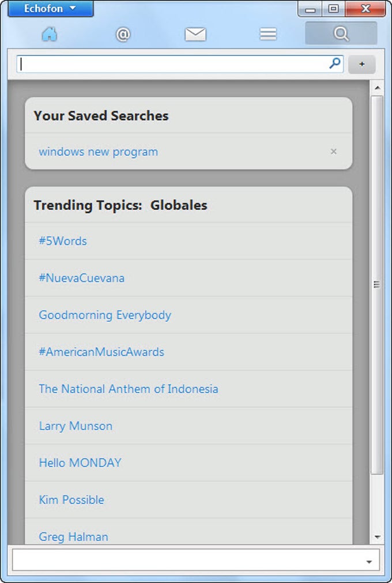This screenshot has width=392, height=583.
Task: Select the 'Goodmorning Everybody' trend
Action: tap(105, 315)
